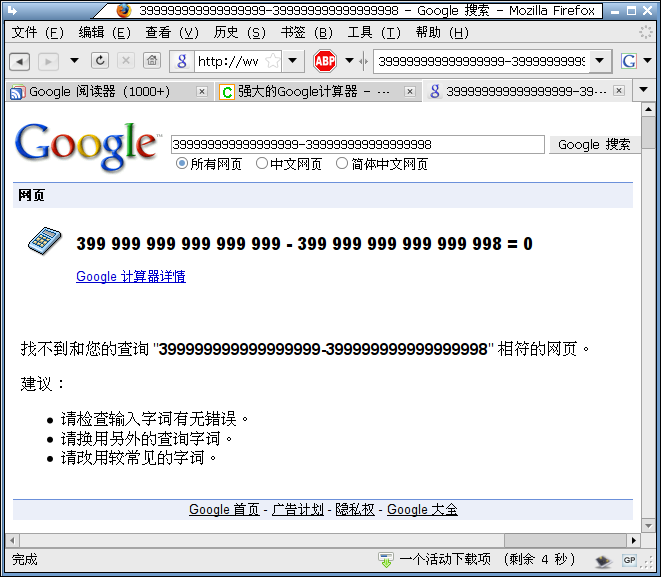Open the search engine selector dropdown
The width and height of the screenshot is (661, 577).
point(648,61)
